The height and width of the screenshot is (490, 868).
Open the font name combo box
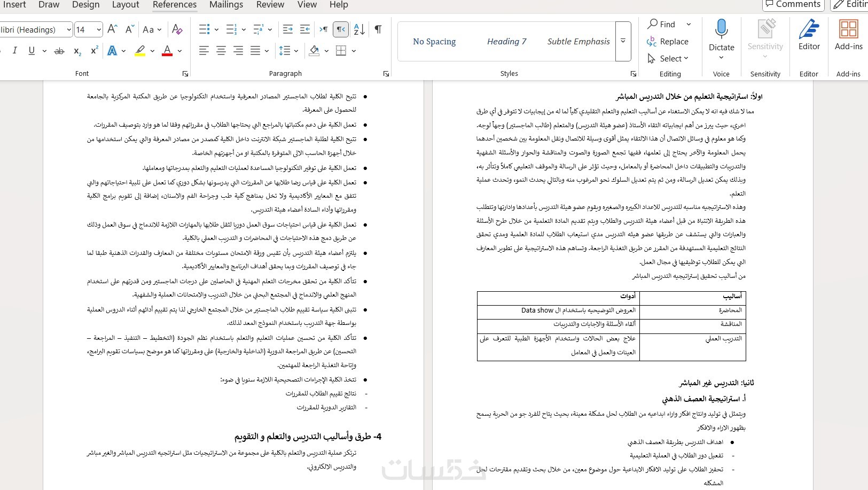36,29
